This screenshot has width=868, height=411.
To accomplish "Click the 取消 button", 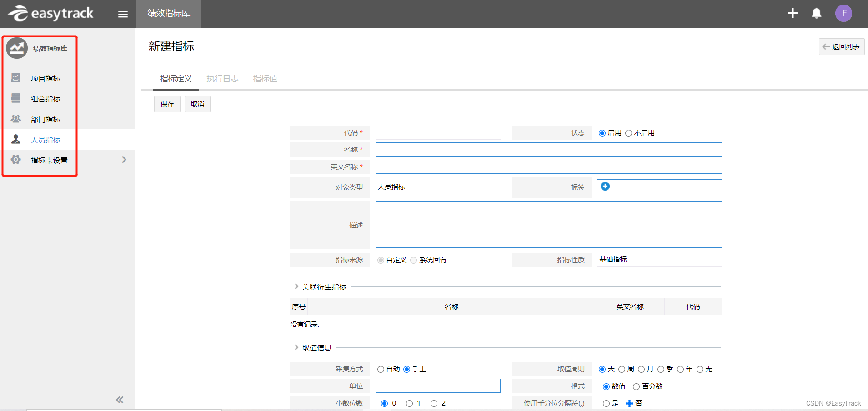I will click(197, 104).
